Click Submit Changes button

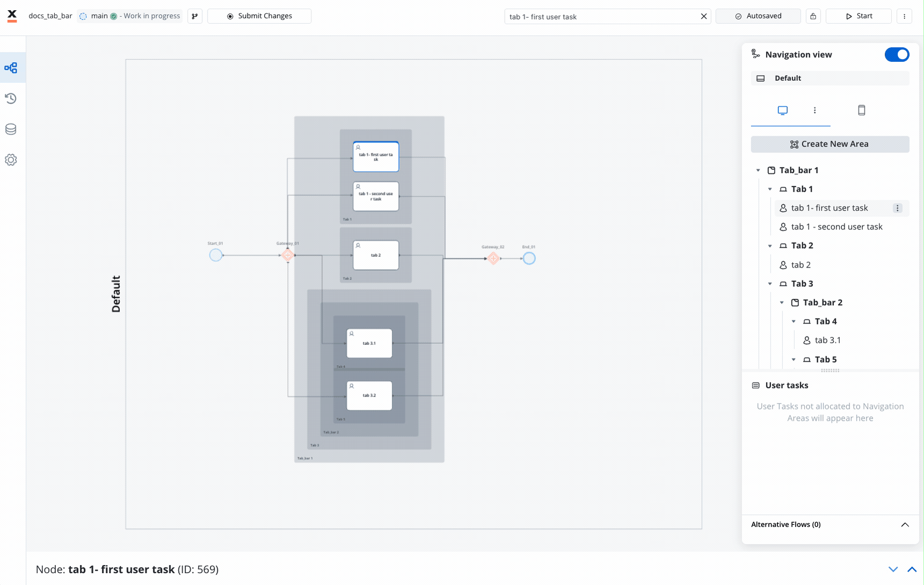point(259,16)
